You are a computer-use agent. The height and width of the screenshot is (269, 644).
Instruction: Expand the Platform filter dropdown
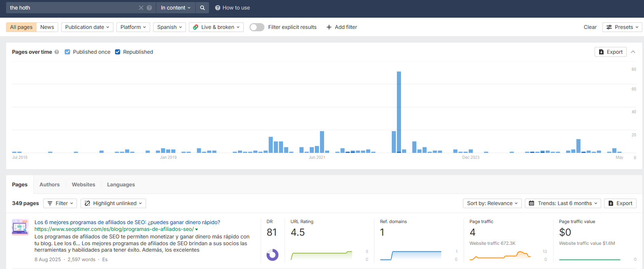pyautogui.click(x=133, y=27)
